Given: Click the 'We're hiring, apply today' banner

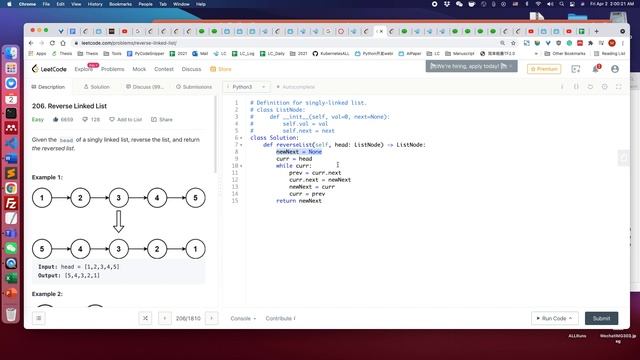Looking at the screenshot, I should pos(471,66).
